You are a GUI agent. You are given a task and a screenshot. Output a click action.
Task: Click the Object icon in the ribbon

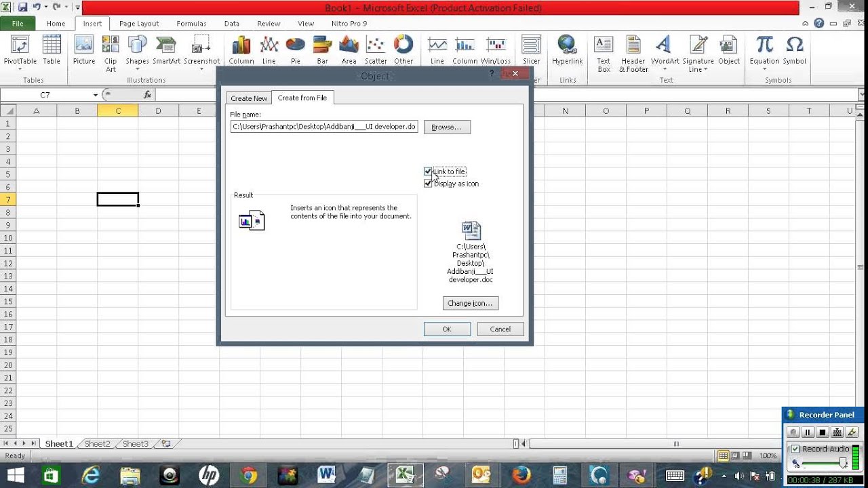[729, 50]
